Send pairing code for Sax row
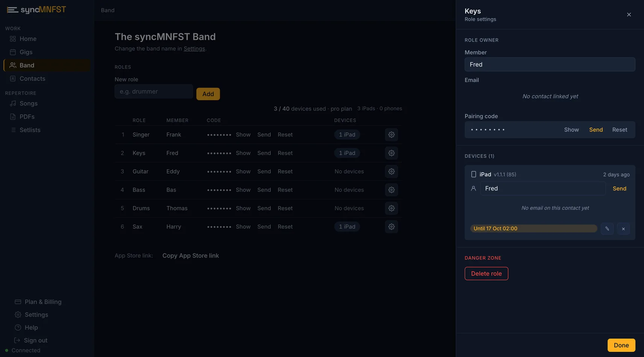 pyautogui.click(x=264, y=227)
